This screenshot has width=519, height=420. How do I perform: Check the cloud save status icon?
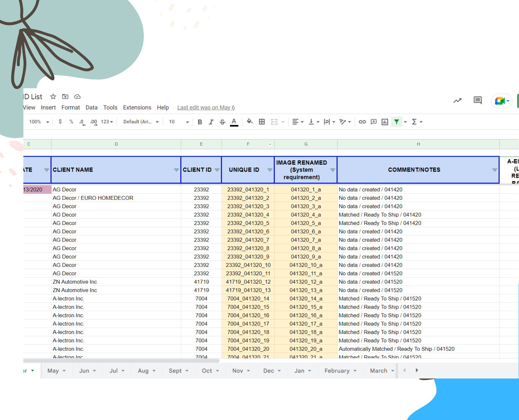point(77,97)
